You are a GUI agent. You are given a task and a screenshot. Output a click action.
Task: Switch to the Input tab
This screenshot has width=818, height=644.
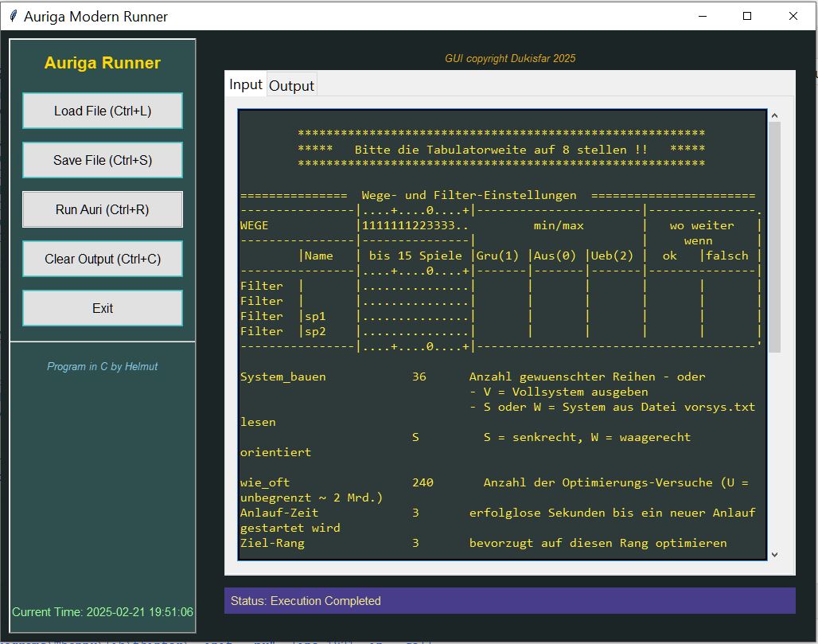246,84
